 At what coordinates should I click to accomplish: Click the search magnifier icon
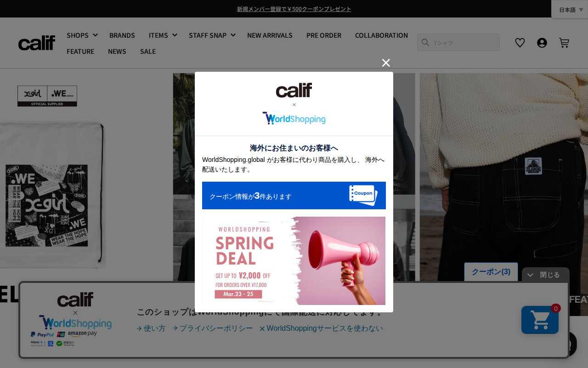(x=425, y=42)
